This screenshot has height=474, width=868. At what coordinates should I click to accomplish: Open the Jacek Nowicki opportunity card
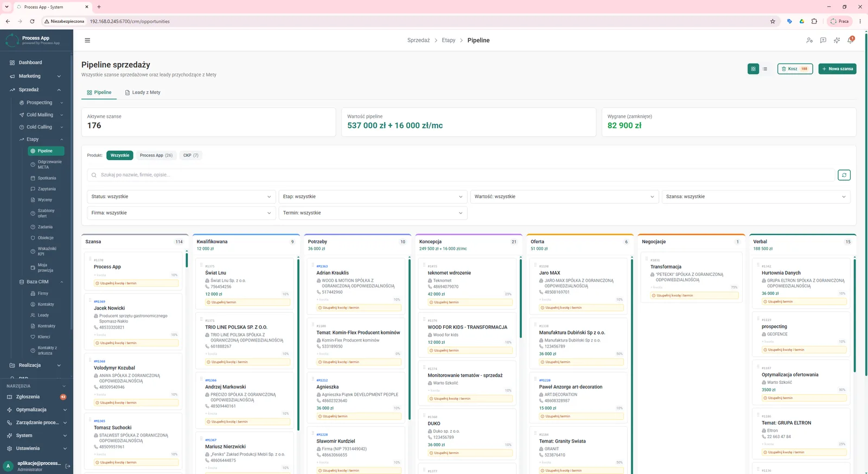point(133,321)
